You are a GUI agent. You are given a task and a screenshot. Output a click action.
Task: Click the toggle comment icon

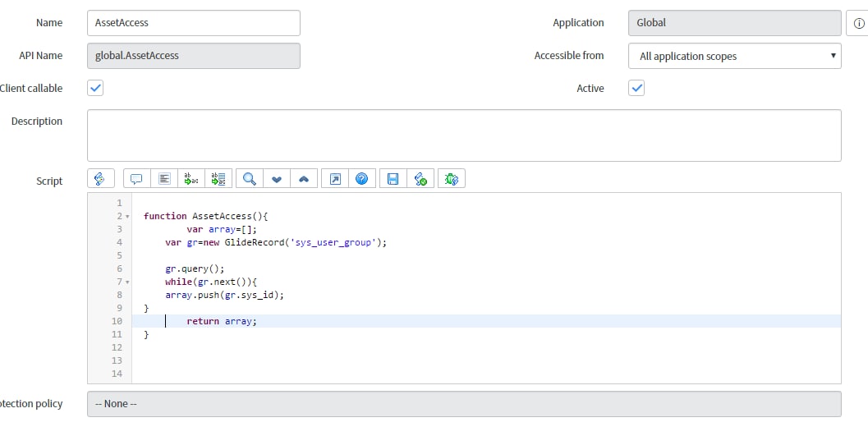136,179
